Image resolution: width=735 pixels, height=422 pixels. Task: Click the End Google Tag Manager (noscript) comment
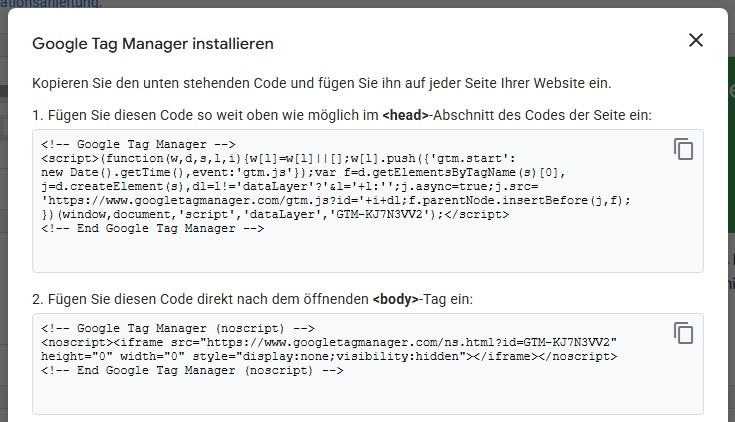(193, 370)
